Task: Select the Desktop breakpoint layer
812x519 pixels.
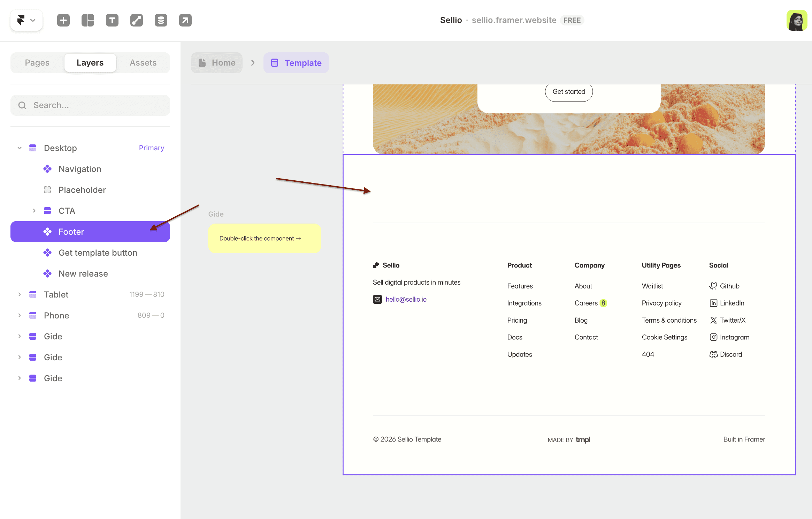Action: tap(90, 148)
